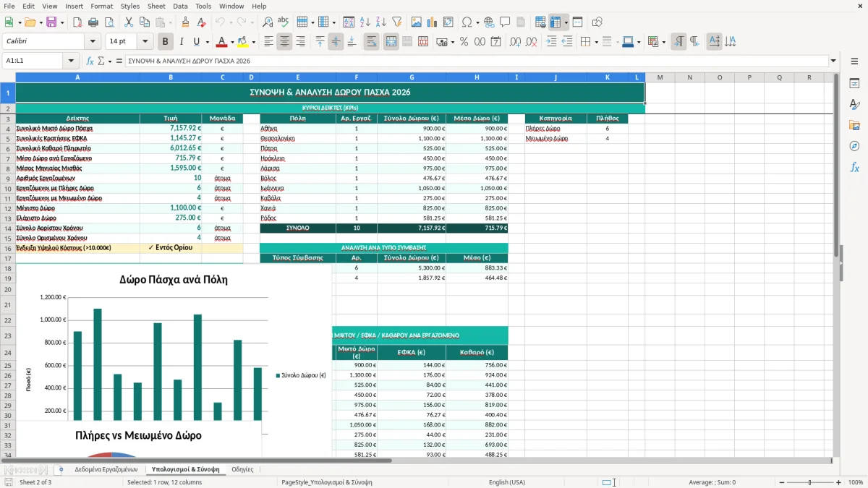
Task: Click Format as Percent icon
Action: point(464,42)
